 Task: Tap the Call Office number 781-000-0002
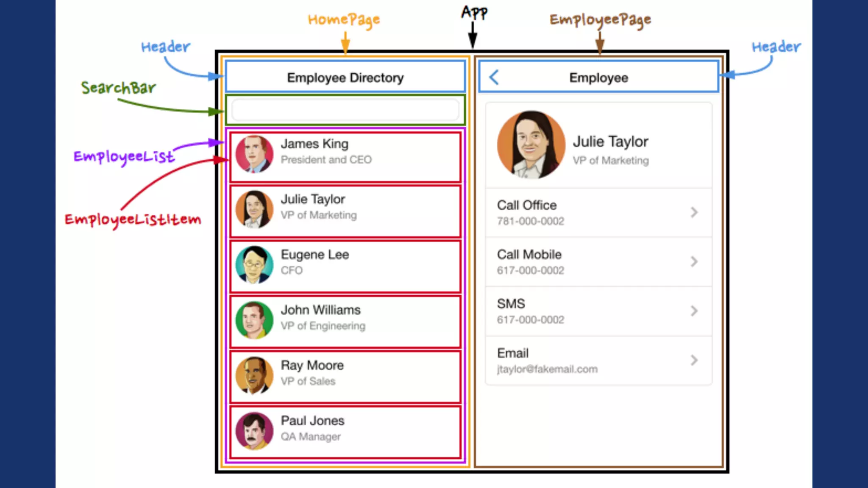pos(531,221)
